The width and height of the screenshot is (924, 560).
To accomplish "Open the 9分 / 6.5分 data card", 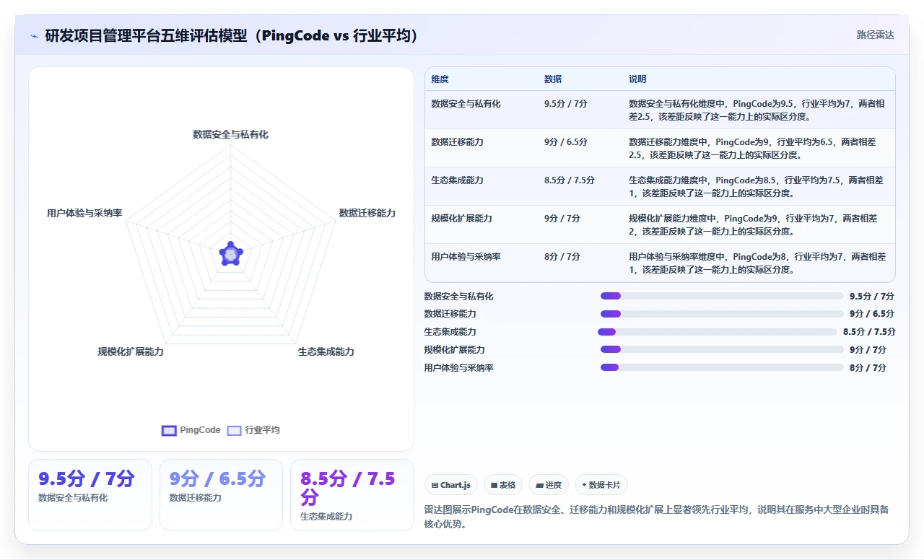I will (221, 495).
